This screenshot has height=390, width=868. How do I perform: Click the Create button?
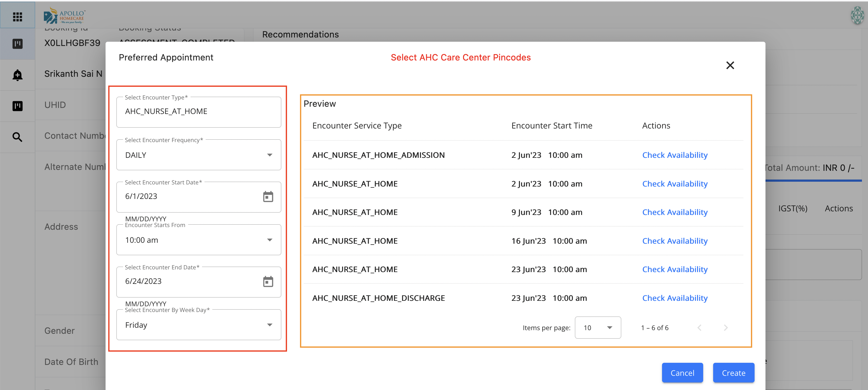733,372
